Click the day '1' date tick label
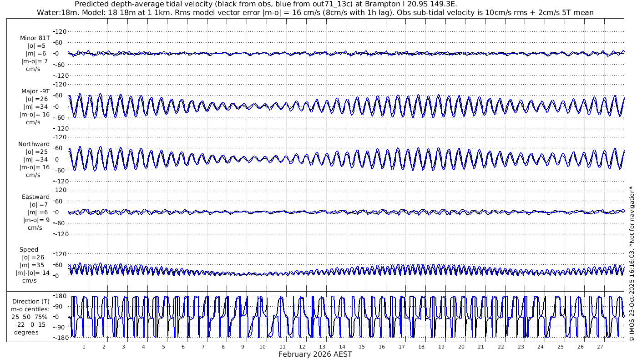This screenshot has height=364, width=637. [x=84, y=347]
